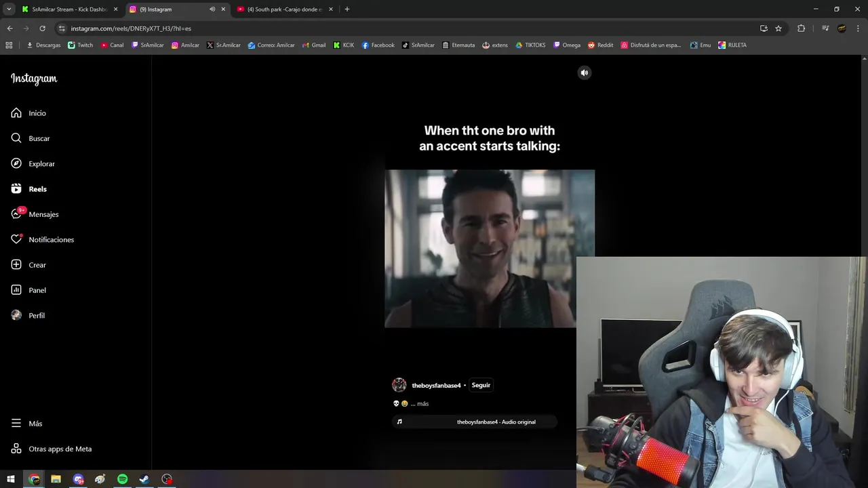Screen dimensions: 868x488
Task: Open the Reddit bookmark
Action: [x=601, y=45]
